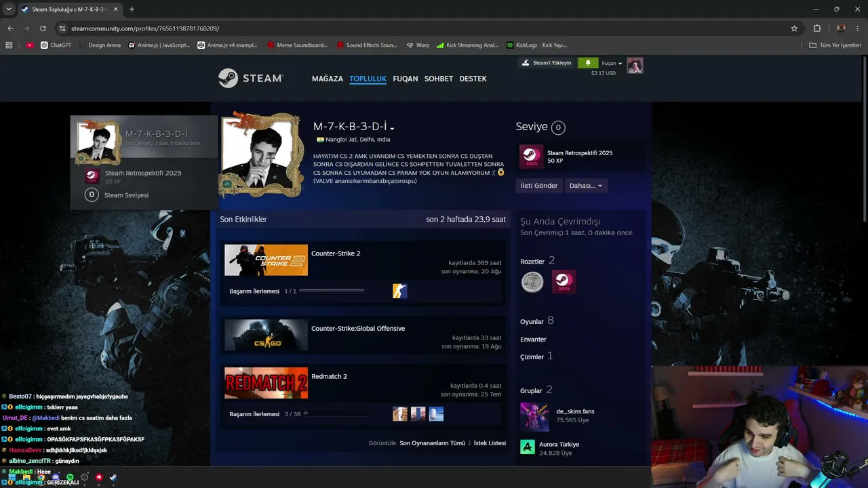868x488 pixels.
Task: Click the first Redmatch 2 achievement icon
Action: click(400, 413)
